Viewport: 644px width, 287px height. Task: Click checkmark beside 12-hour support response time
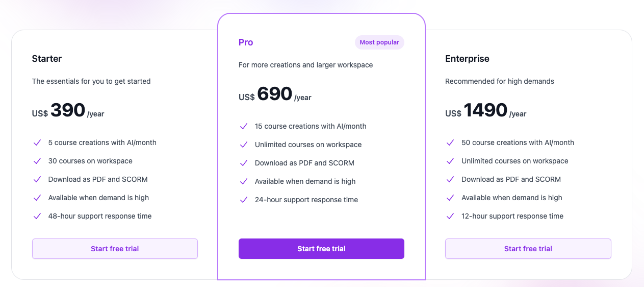tap(450, 216)
